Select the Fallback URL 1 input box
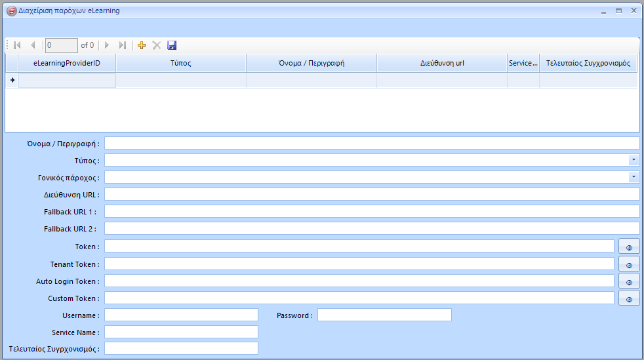Screen dimensions: 644x360 click(371, 211)
